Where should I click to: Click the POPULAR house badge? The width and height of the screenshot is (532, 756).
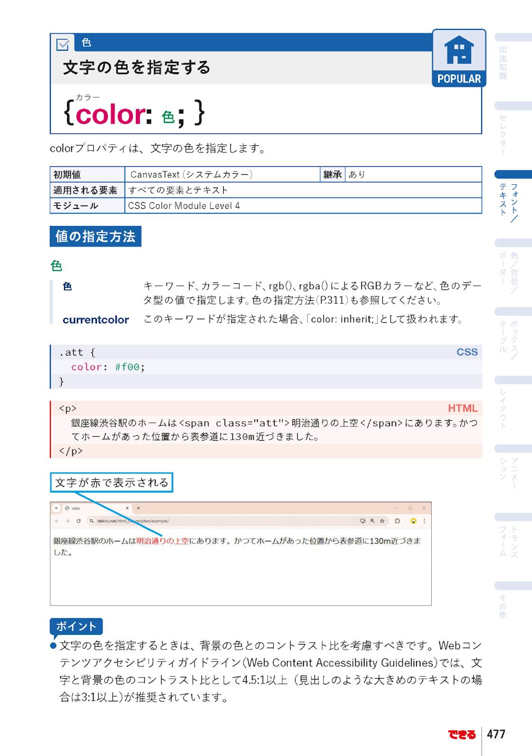tap(459, 58)
